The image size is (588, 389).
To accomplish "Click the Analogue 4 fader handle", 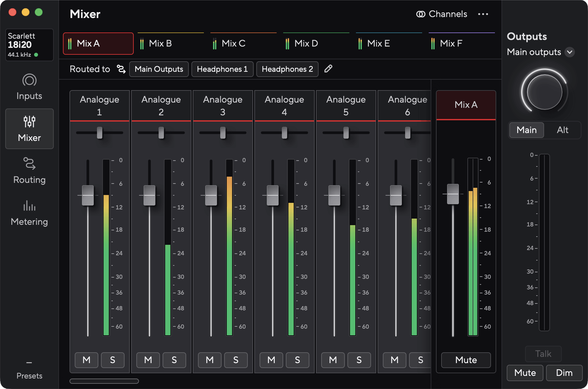I will 273,195.
